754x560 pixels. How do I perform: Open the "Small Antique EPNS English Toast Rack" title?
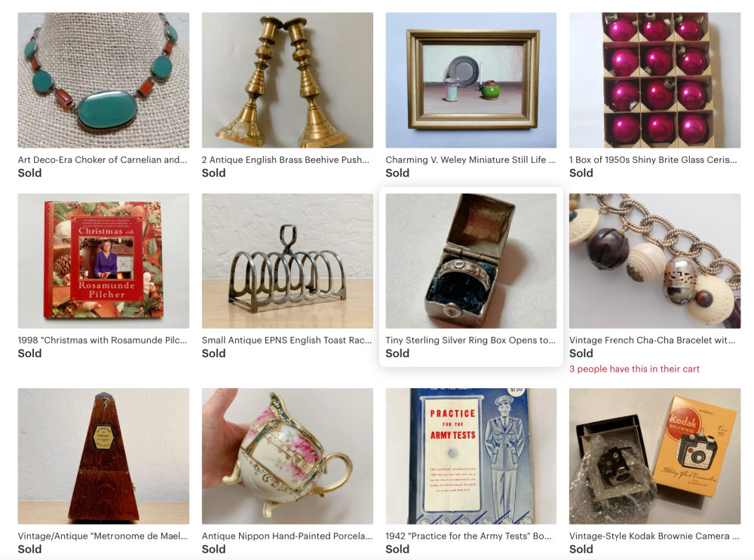287,340
